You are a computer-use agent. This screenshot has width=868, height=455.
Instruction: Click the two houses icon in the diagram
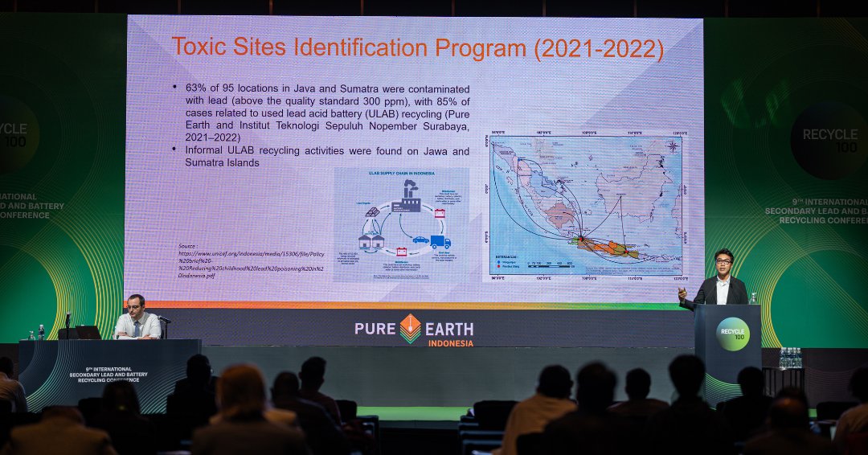(x=371, y=241)
